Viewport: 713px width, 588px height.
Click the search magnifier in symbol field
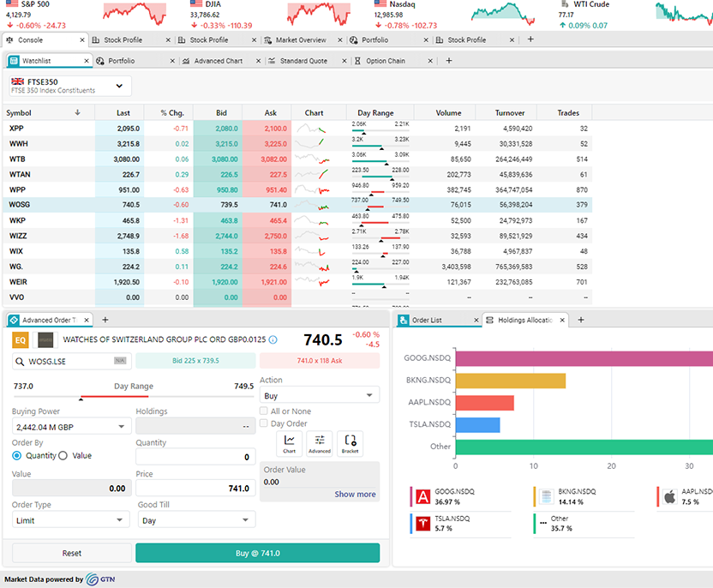(20, 362)
